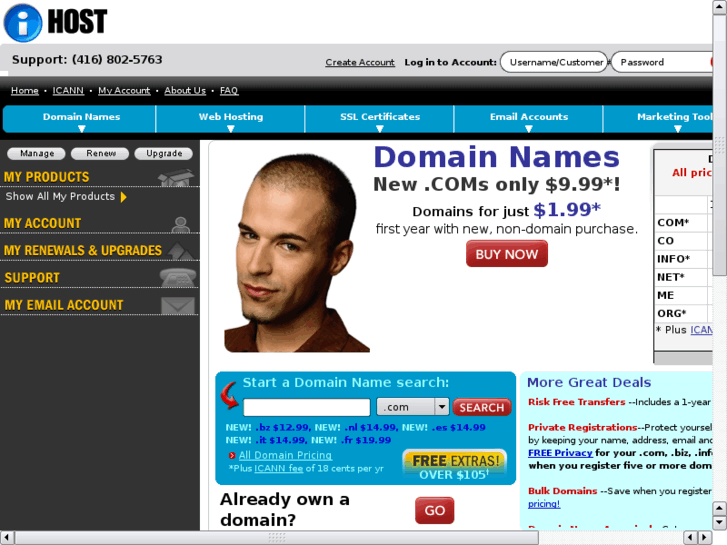Screen dimensions: 727x545
Task: Click the horizontal scrollbar thumb
Action: pos(277,538)
